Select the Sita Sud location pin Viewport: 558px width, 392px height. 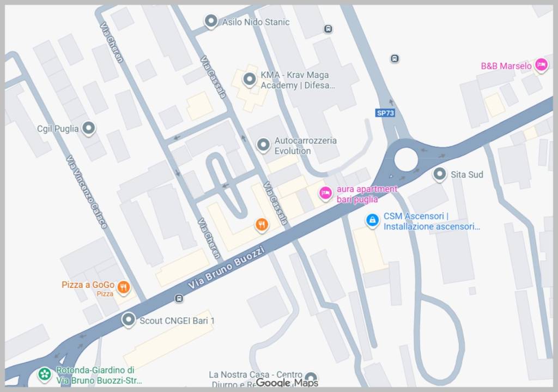(440, 174)
